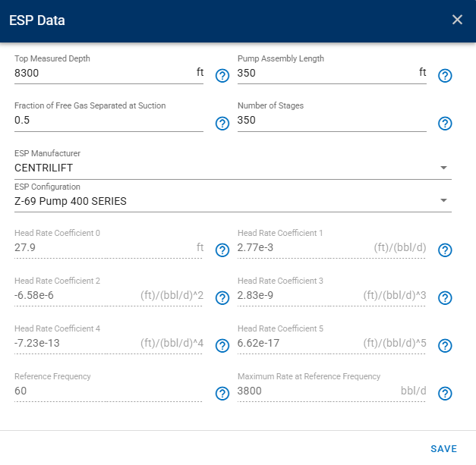Open help for Head Rate Coefficient 4
The width and height of the screenshot is (476, 465).
coord(222,346)
